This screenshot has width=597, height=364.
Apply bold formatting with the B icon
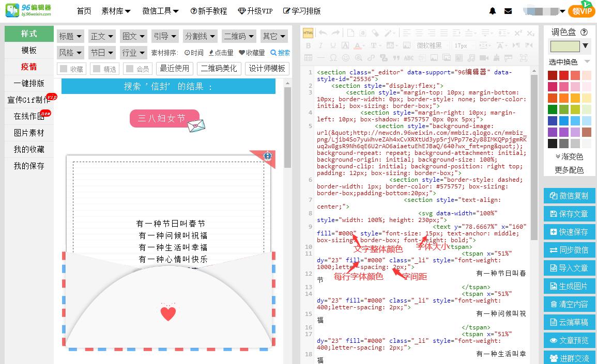[309, 45]
